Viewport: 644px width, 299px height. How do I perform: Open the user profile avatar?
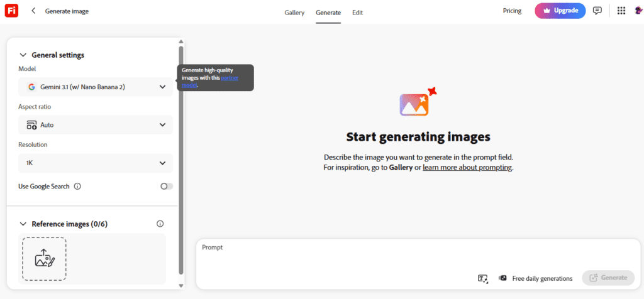(x=639, y=11)
